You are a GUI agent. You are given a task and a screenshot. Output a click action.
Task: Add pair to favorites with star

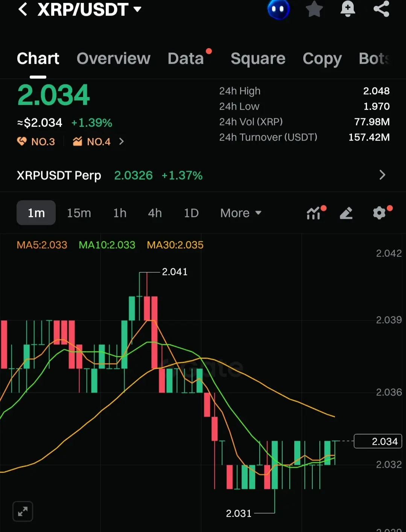pos(314,9)
